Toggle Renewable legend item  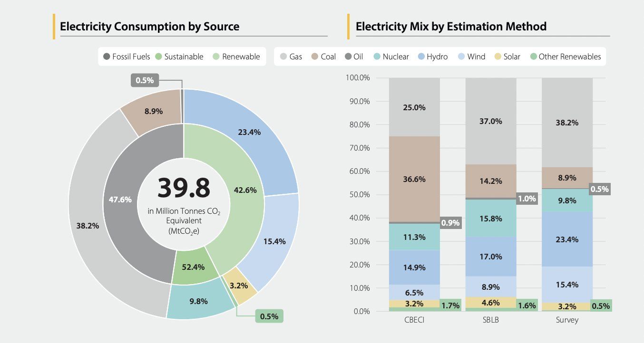pyautogui.click(x=236, y=57)
